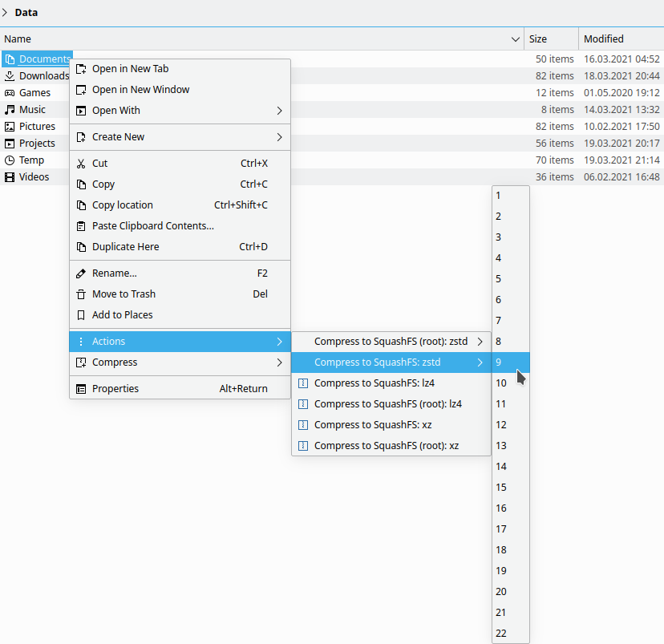Pick compression level 12
The height and width of the screenshot is (644, 664).
point(511,425)
